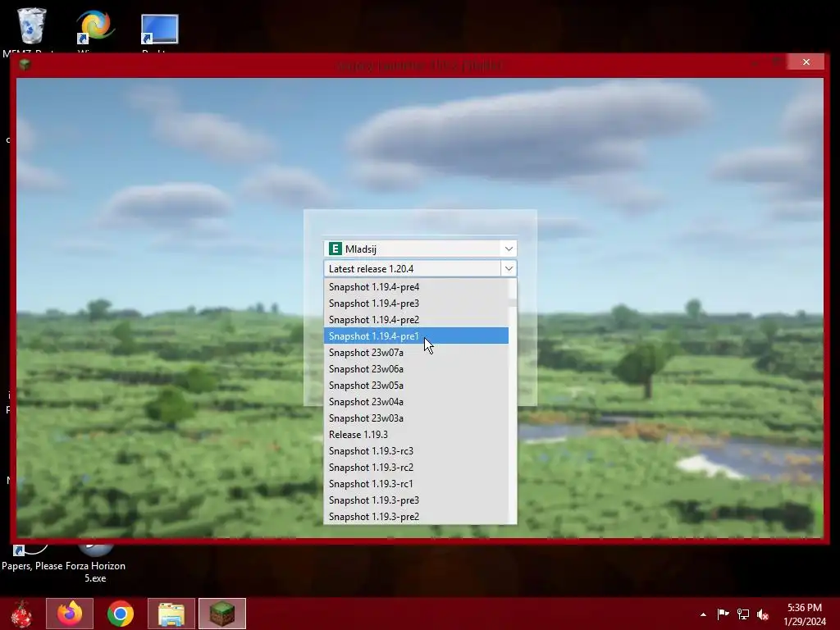Close the launcher window
Viewport: 840px width, 630px height.
pos(806,62)
